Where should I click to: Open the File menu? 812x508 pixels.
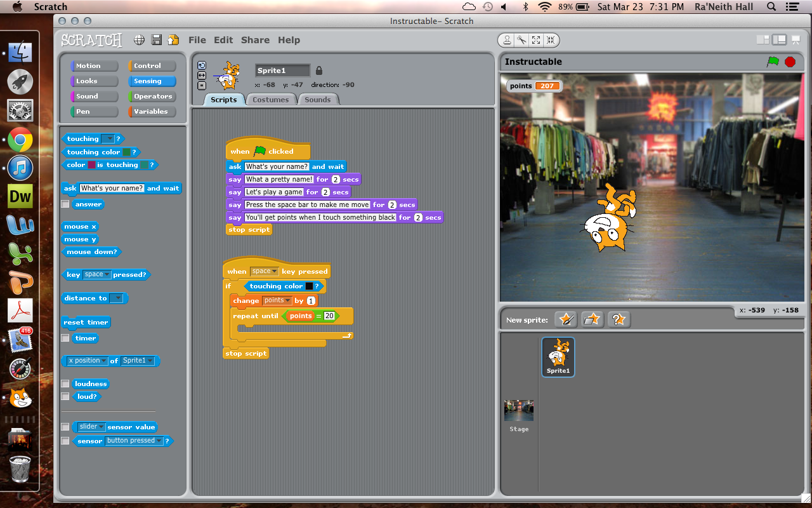coord(197,40)
